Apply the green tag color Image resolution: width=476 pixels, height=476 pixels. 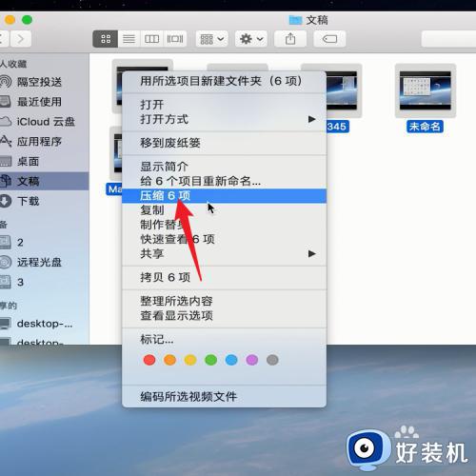click(211, 360)
